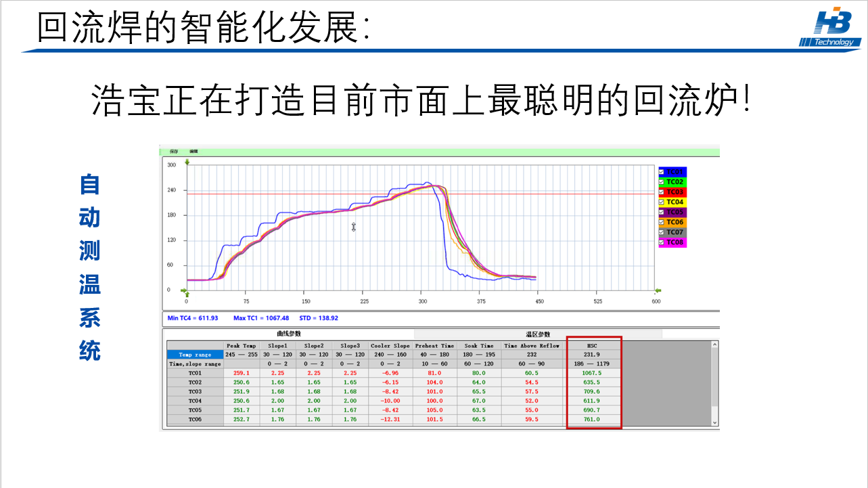Hide the TC05 curve via its checkbox
The height and width of the screenshot is (488, 868).
(x=662, y=213)
